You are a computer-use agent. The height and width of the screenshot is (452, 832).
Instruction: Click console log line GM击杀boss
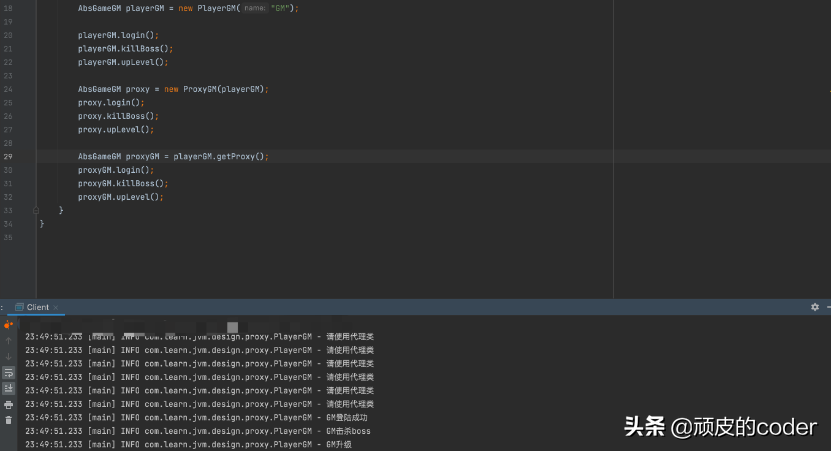tap(198, 431)
